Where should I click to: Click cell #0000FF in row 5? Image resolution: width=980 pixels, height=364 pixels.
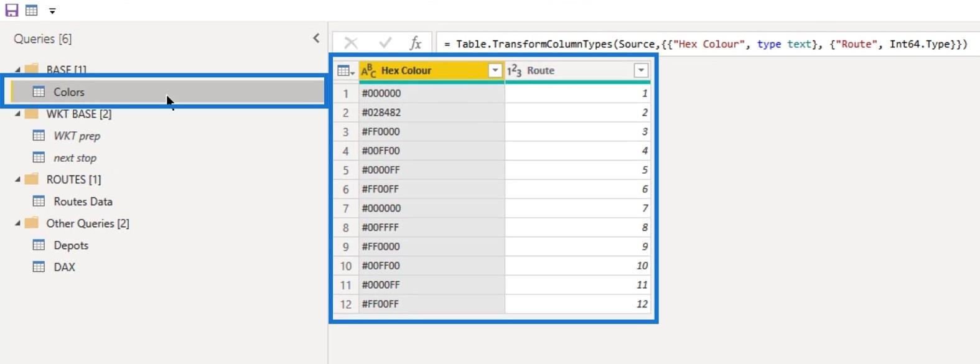point(432,170)
